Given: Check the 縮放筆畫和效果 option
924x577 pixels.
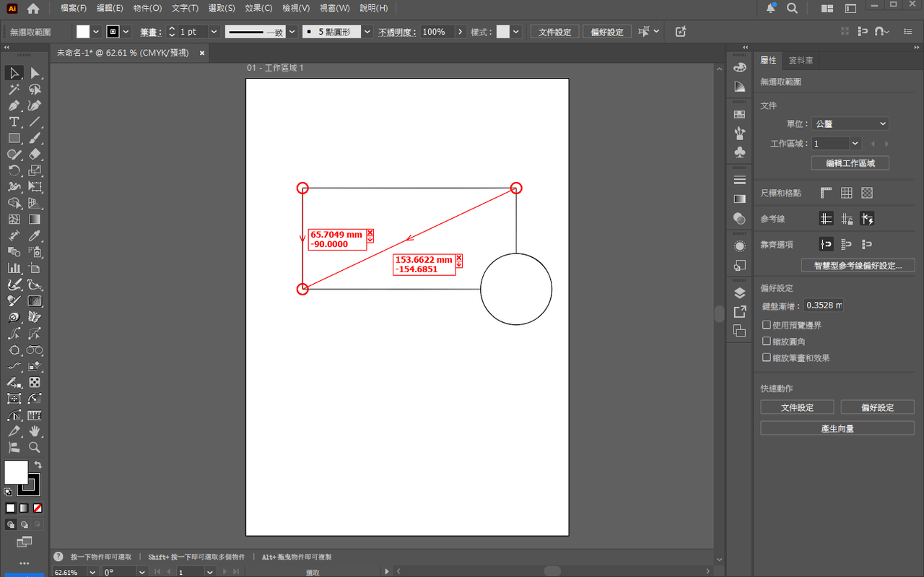Looking at the screenshot, I should pyautogui.click(x=767, y=357).
